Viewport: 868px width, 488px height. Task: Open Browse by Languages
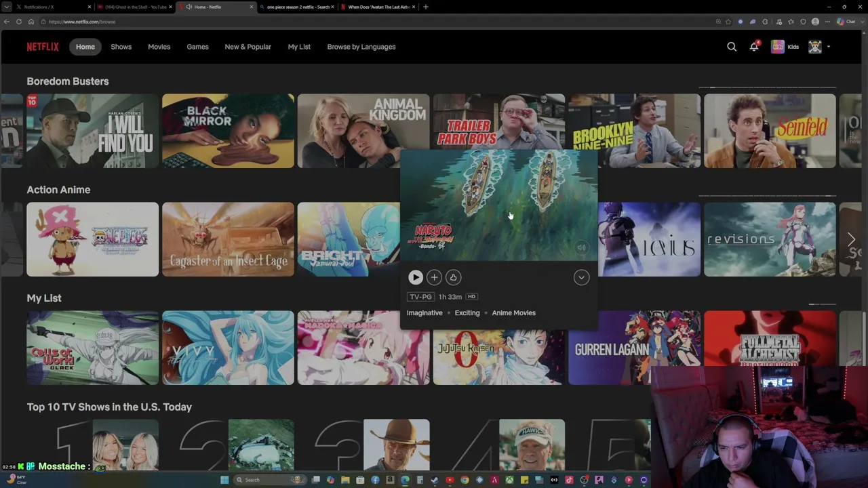361,47
